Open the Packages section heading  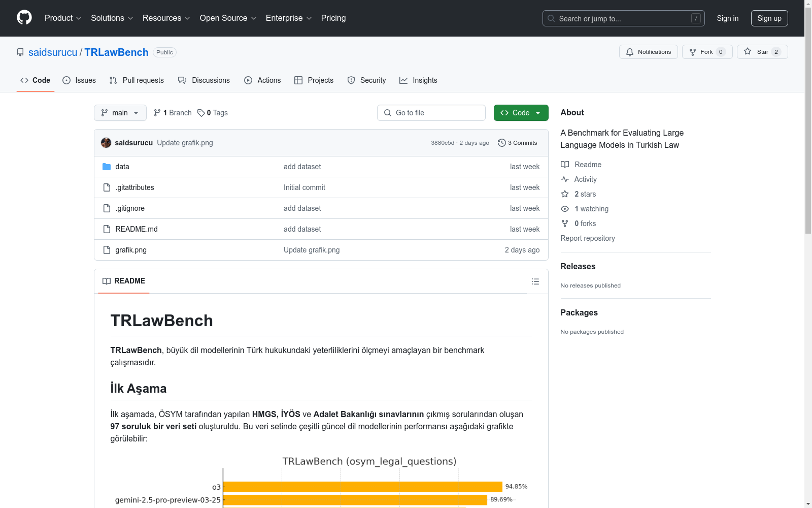point(579,312)
